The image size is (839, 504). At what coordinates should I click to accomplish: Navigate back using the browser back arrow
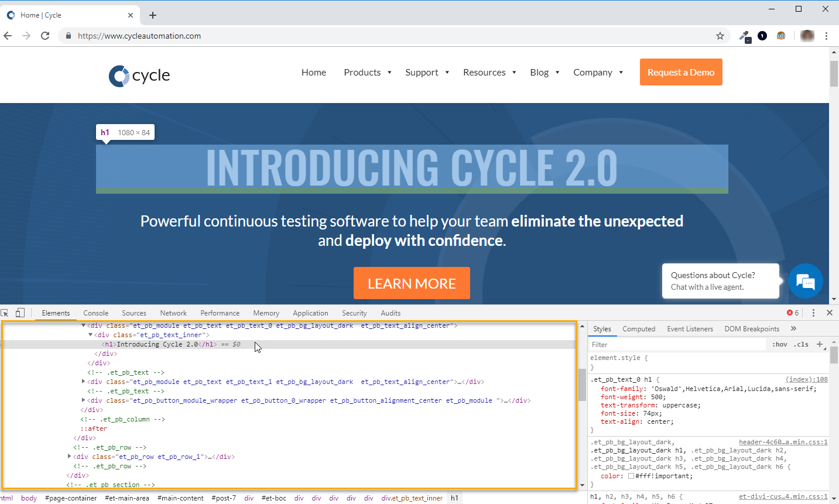[8, 36]
